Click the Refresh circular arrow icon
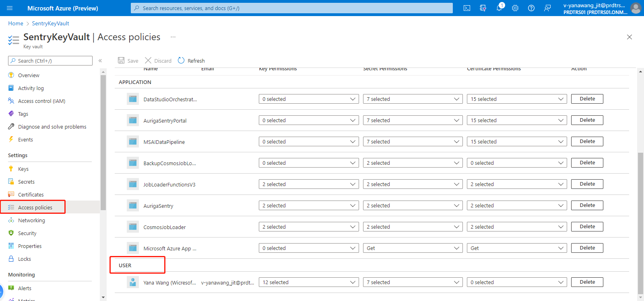 (x=181, y=60)
